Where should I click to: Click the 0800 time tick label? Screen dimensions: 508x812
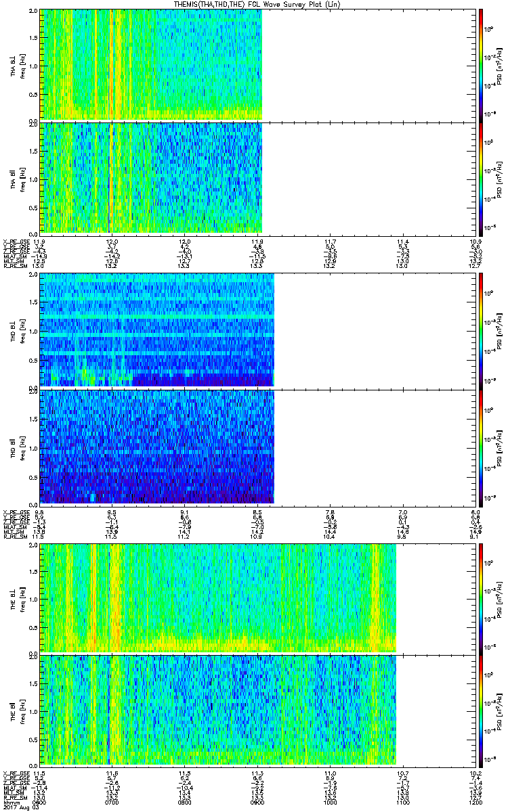(x=185, y=802)
